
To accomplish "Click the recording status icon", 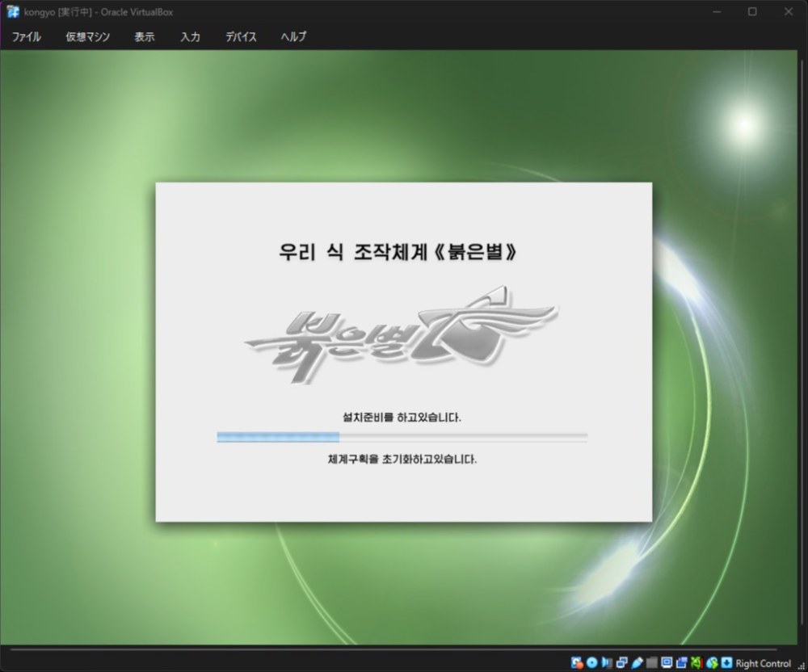I will [x=682, y=663].
